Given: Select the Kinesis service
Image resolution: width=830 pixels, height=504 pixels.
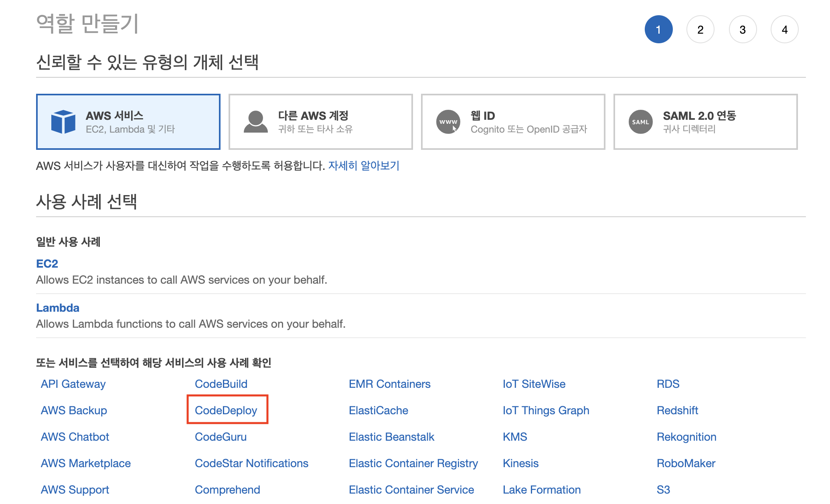Looking at the screenshot, I should 520,463.
